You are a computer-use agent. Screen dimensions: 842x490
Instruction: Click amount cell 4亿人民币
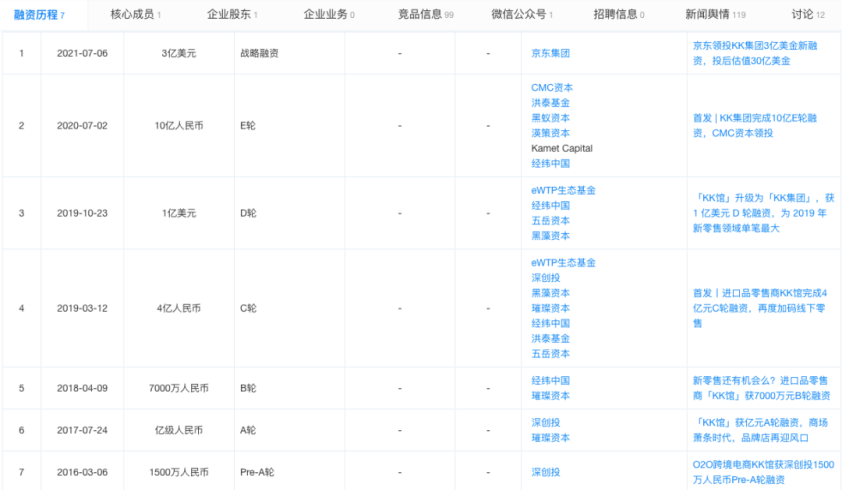click(179, 308)
